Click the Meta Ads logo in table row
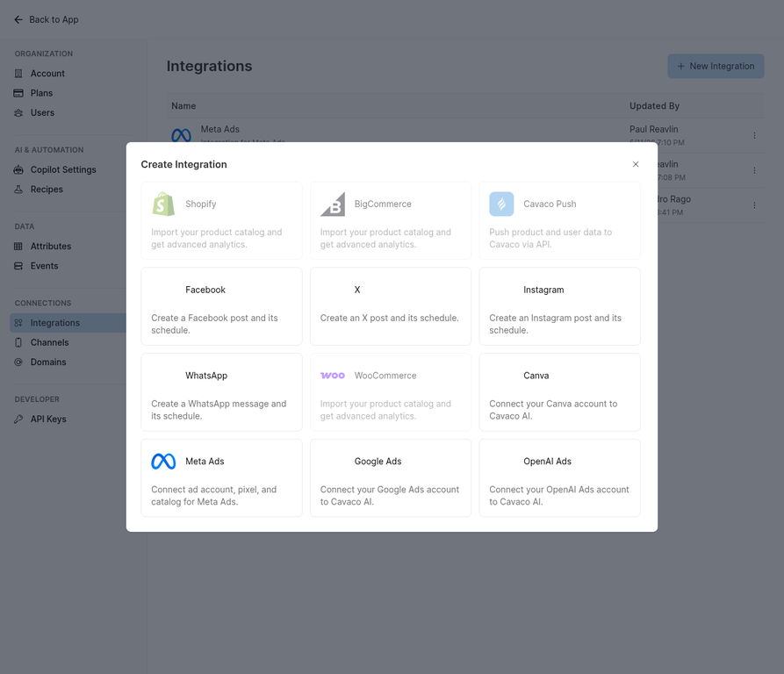784x674 pixels. (181, 135)
